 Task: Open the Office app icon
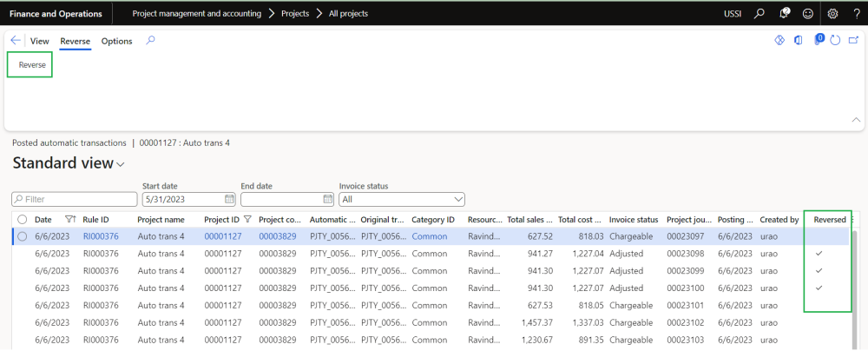[x=798, y=41]
